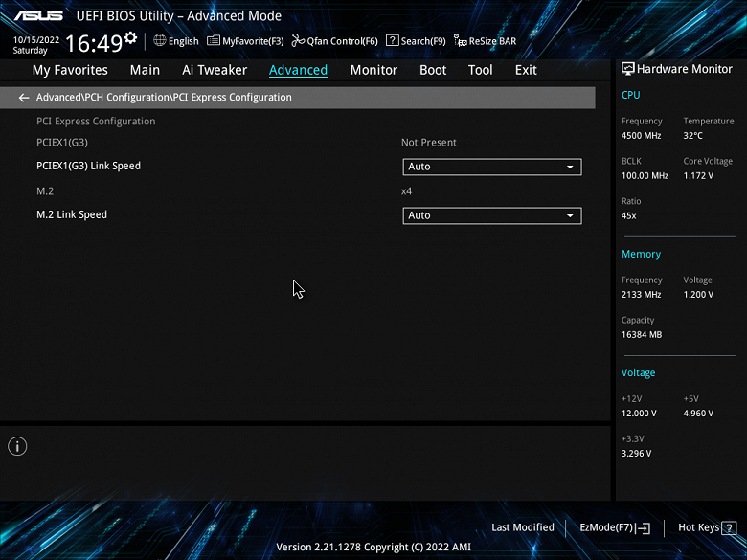
Task: Click the PCIEX1(G3) Not Present value
Action: coord(429,143)
